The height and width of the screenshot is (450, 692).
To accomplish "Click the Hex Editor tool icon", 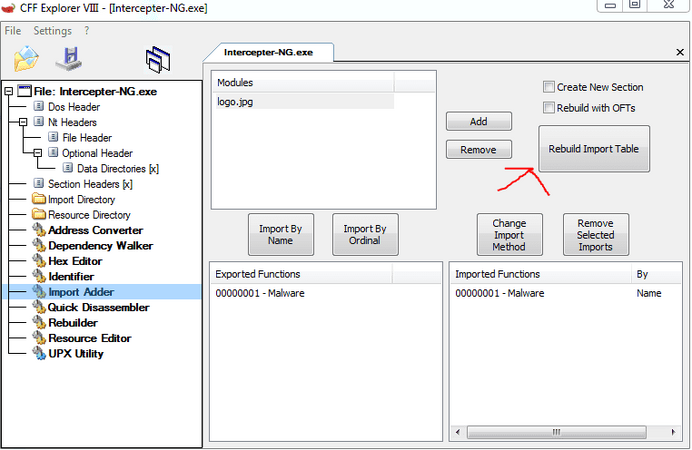I will tap(39, 261).
